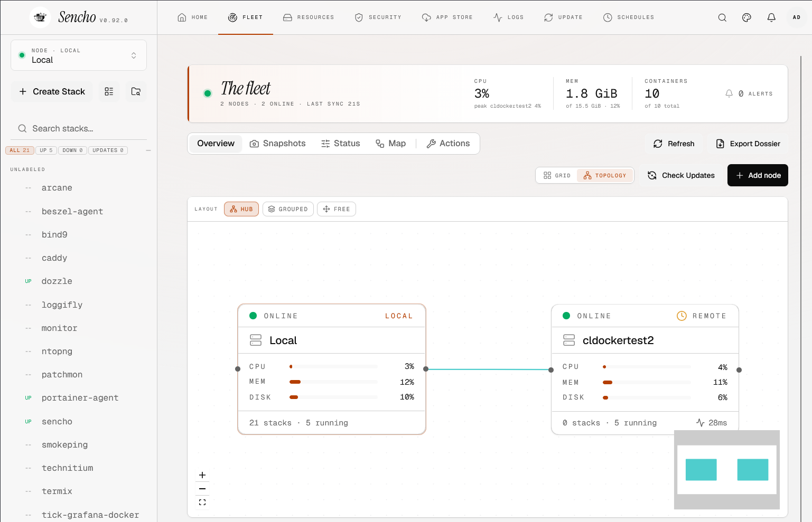
Task: Select the Free layout
Action: coord(337,209)
